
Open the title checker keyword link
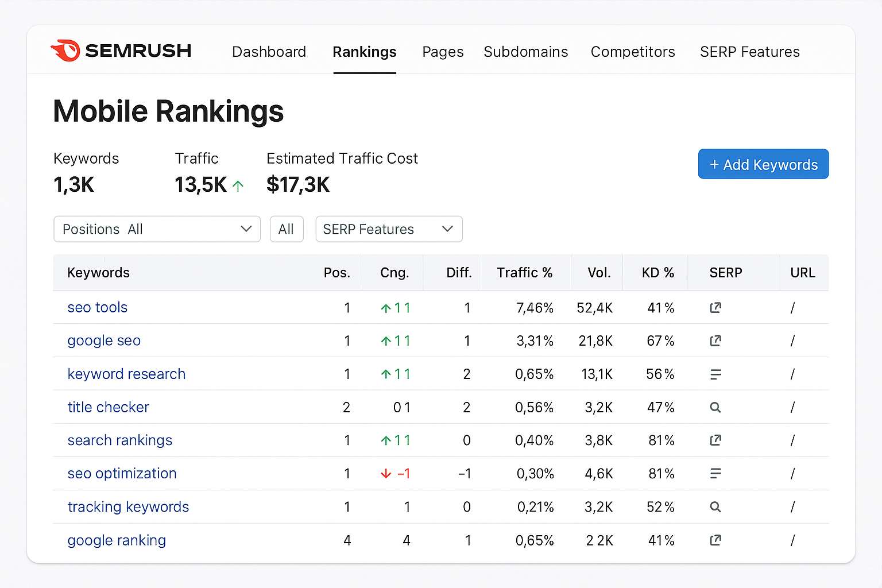tap(109, 408)
